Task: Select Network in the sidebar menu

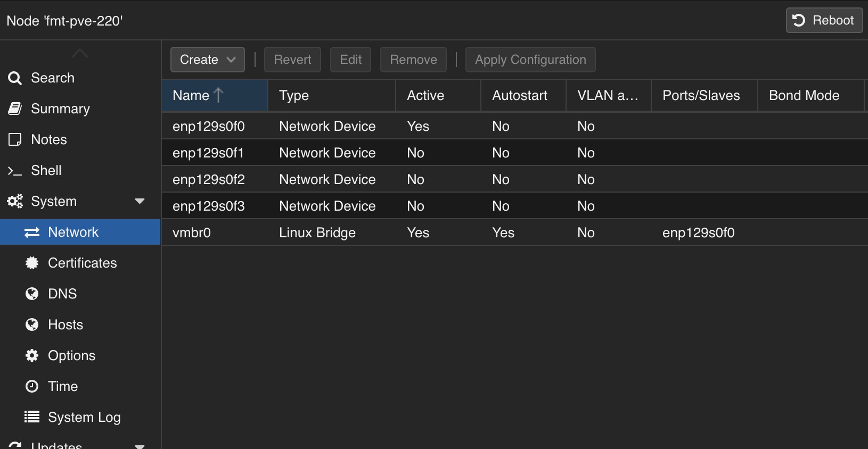Action: coord(73,232)
